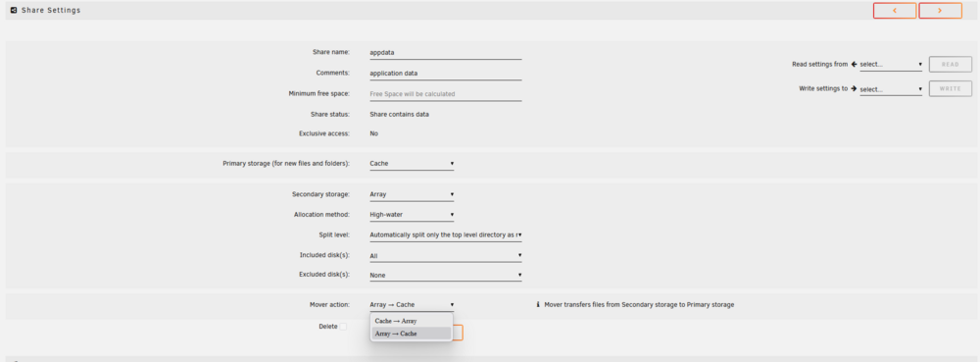Click into the Share name field
Viewport: 980px width, 362px height.
[445, 53]
